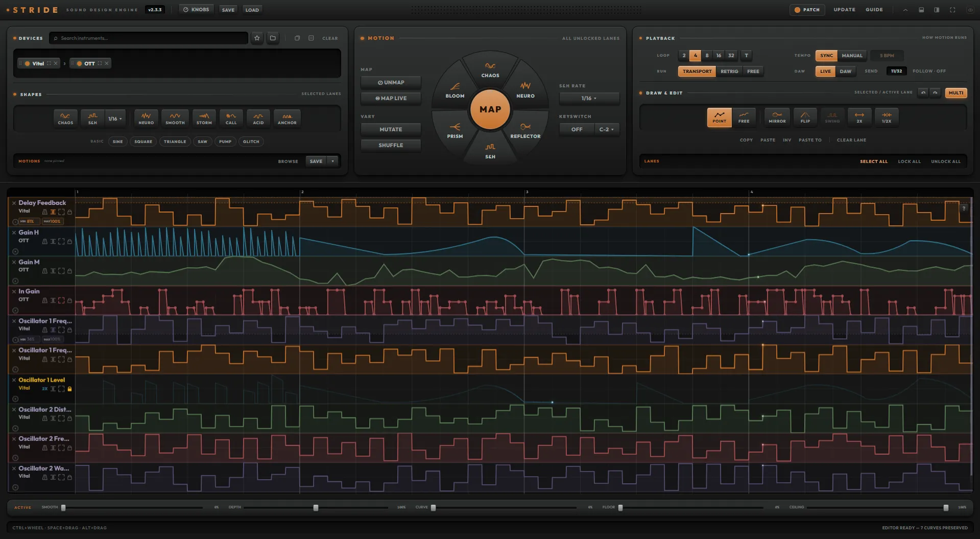Click the CEILING slider handle
Image resolution: width=980 pixels, height=539 pixels.
pos(946,508)
